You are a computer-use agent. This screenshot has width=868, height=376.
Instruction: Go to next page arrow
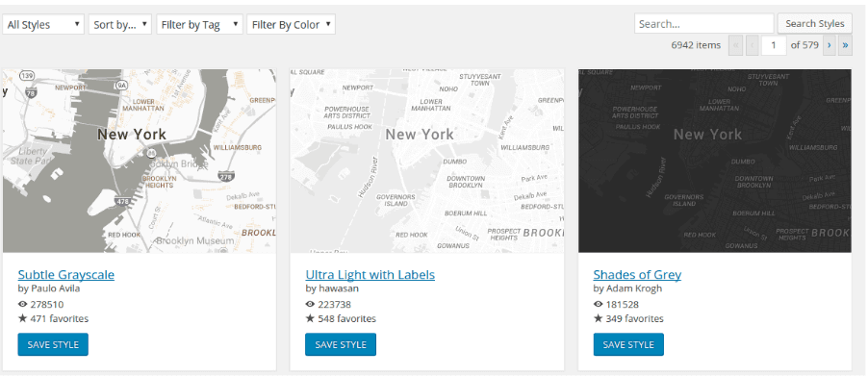tap(829, 45)
